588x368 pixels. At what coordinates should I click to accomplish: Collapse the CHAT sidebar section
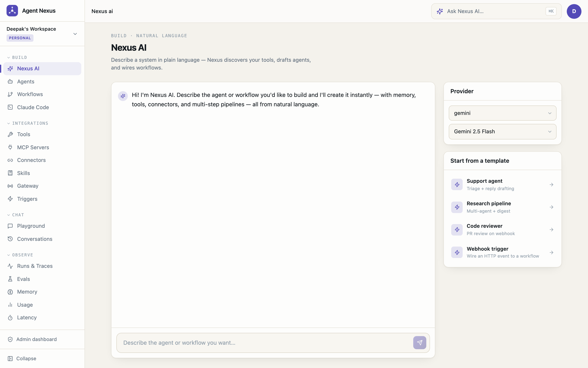tap(16, 215)
